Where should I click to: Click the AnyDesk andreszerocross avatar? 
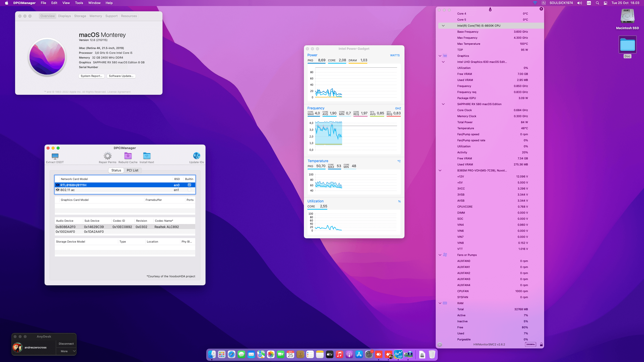18,347
